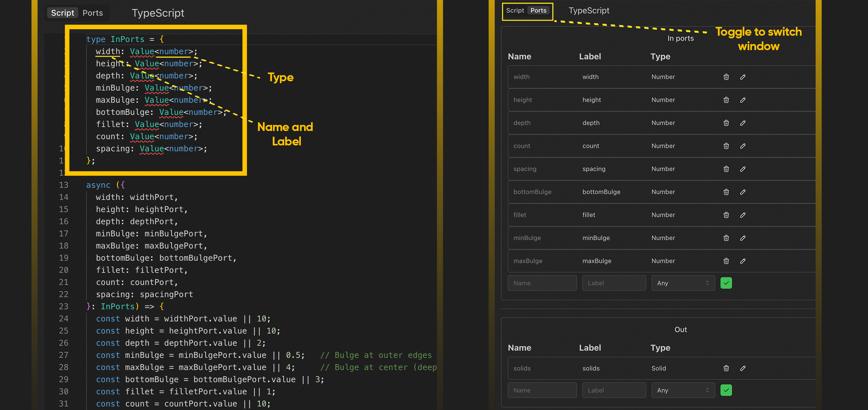
Task: Delete the solids out port
Action: pyautogui.click(x=726, y=368)
